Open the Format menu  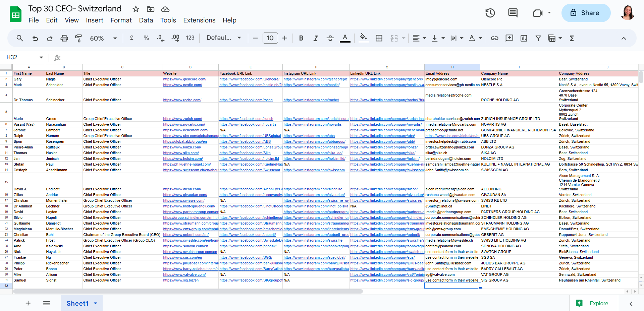coord(121,20)
